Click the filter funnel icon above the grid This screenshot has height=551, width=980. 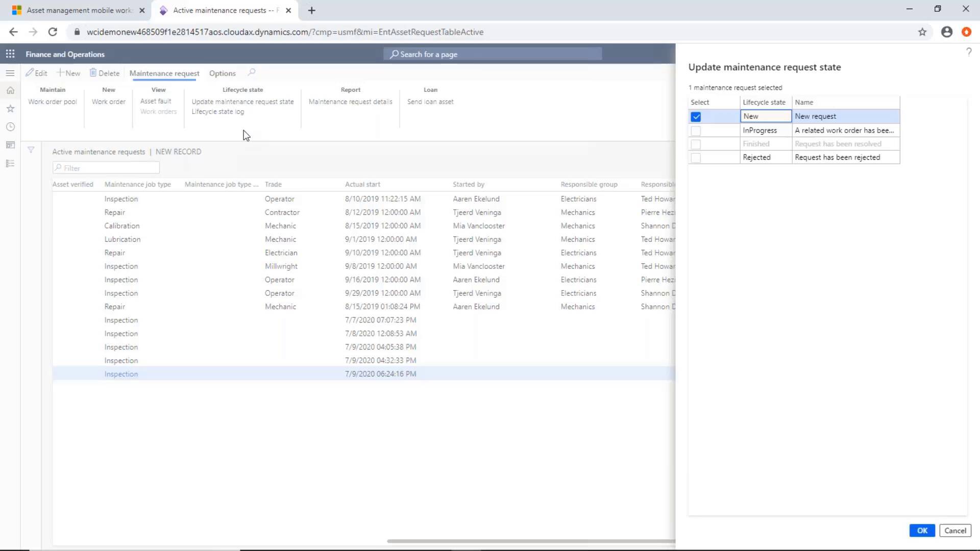click(x=31, y=149)
